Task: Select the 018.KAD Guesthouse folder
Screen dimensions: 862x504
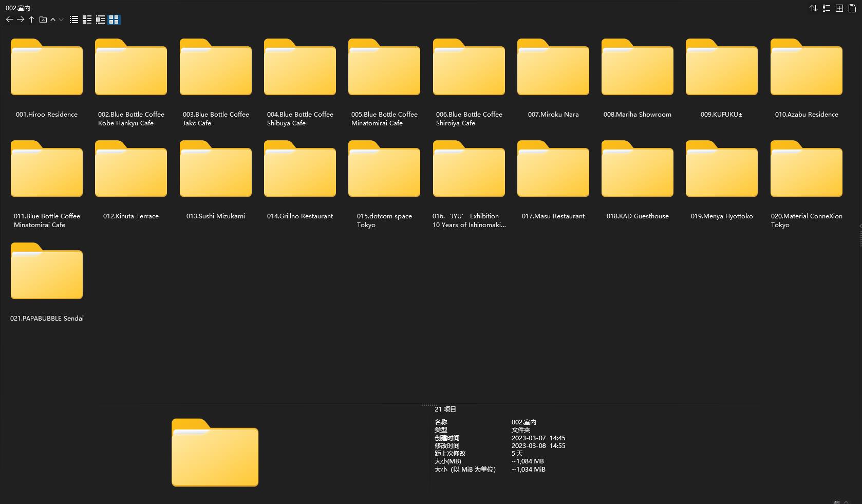Action: [638, 180]
